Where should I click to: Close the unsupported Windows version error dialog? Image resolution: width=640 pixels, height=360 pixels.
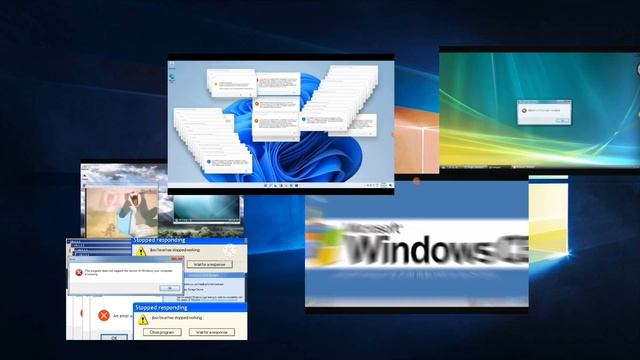(x=177, y=259)
